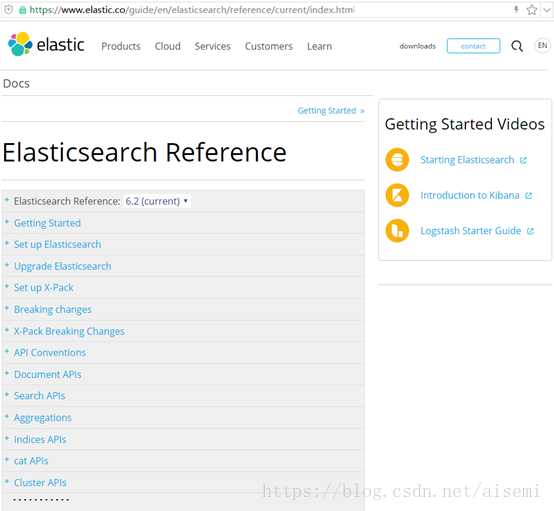Open the cat APIs link
Screen dimensions: 554x511
click(x=31, y=460)
